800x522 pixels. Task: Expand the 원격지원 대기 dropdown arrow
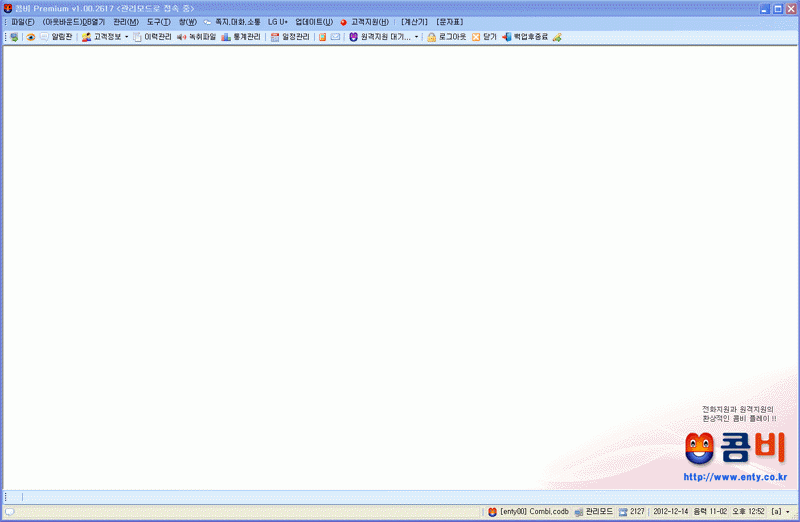point(416,37)
